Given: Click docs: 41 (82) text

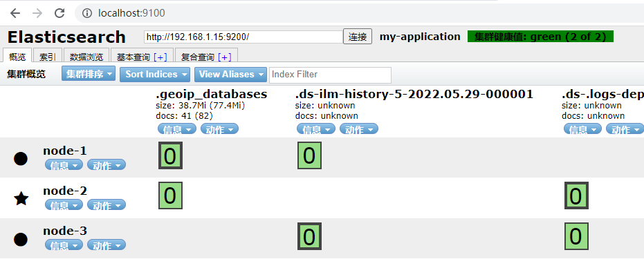Looking at the screenshot, I should (185, 116).
